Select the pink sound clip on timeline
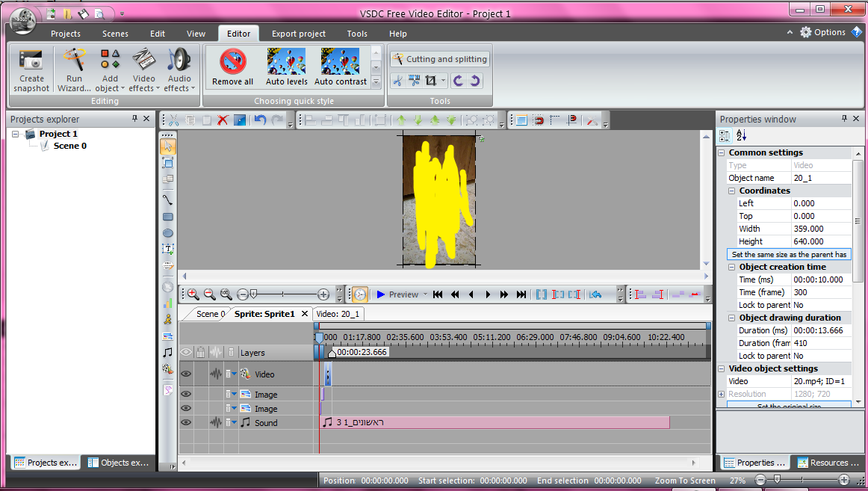This screenshot has width=868, height=491. [x=495, y=422]
